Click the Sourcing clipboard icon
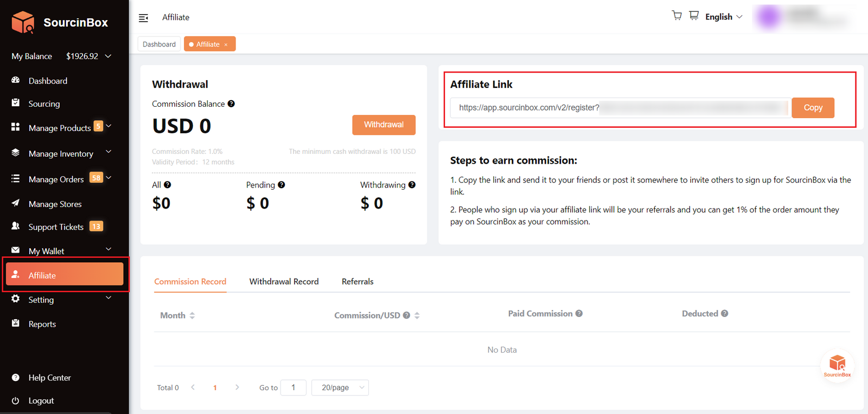 pyautogui.click(x=16, y=103)
